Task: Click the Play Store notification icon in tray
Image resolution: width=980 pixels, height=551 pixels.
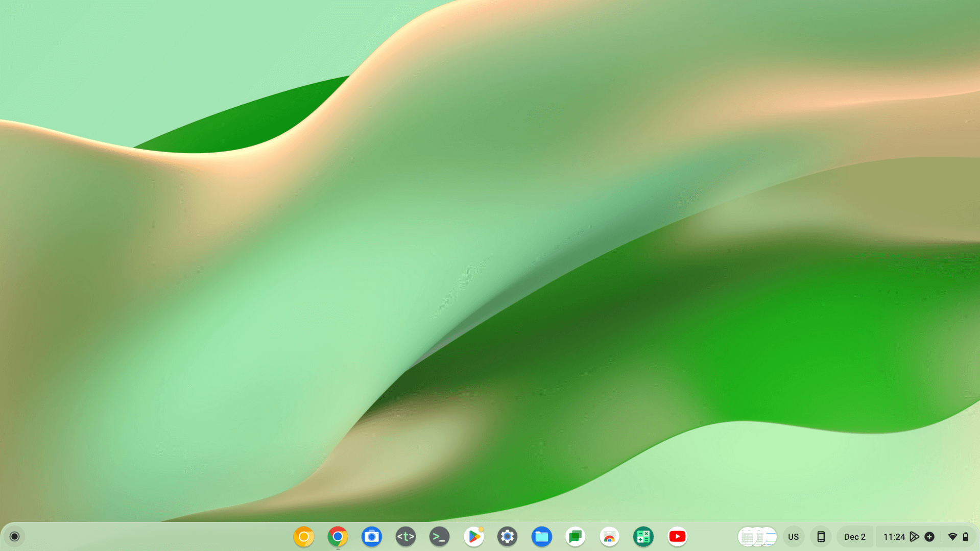Action: 915,537
